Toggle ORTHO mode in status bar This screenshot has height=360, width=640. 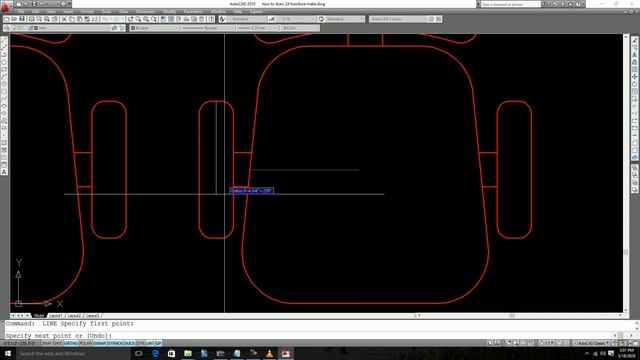(x=71, y=343)
